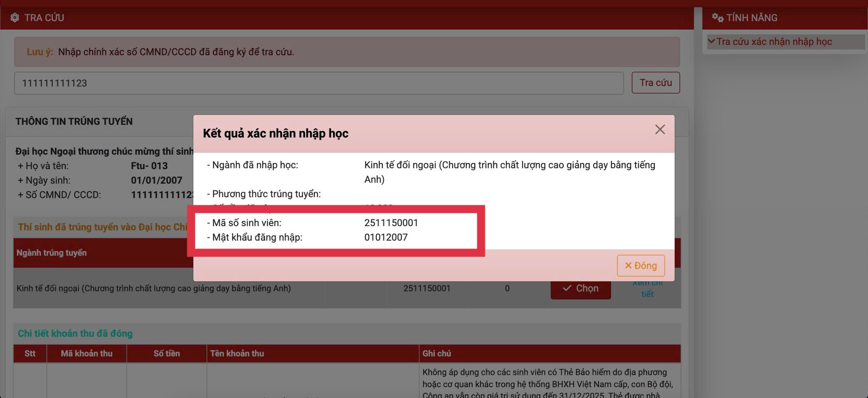Viewport: 868px width, 398px height.
Task: Open Tra cứu xác nhận nhập học item
Action: pyautogui.click(x=774, y=42)
